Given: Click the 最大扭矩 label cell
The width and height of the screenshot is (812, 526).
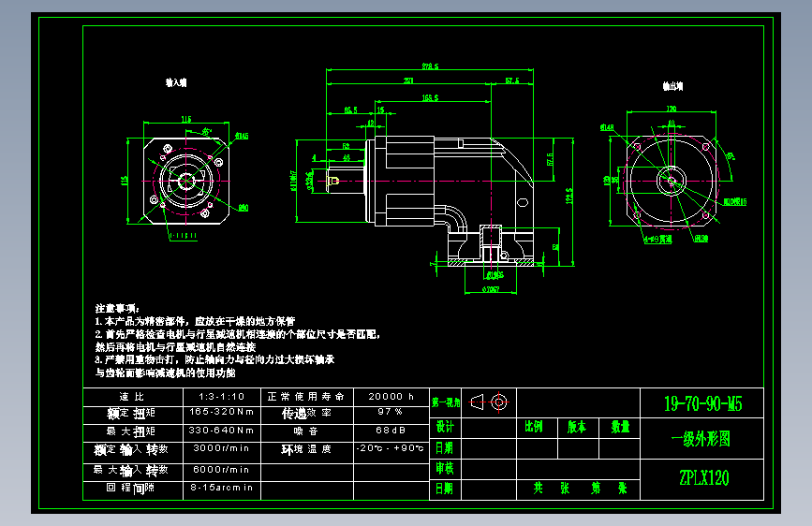Looking at the screenshot, I should tap(133, 432).
